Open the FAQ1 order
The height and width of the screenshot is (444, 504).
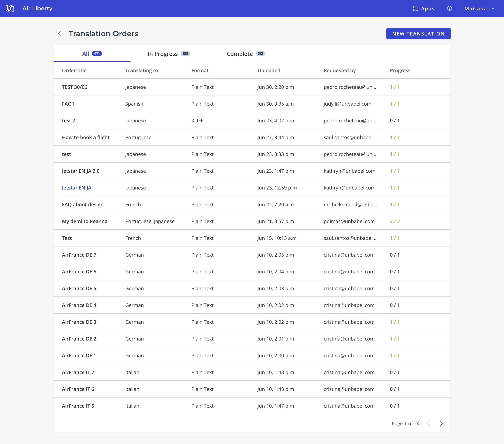[x=68, y=104]
